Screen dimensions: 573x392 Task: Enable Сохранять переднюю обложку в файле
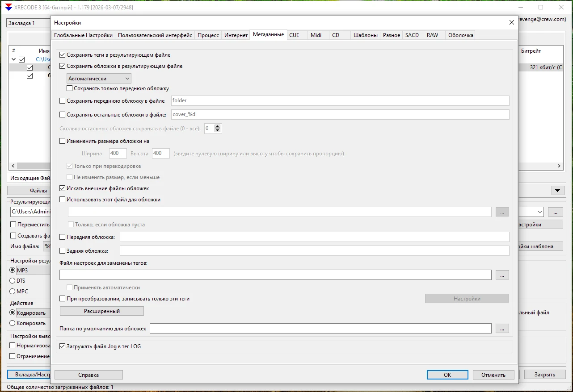point(63,101)
